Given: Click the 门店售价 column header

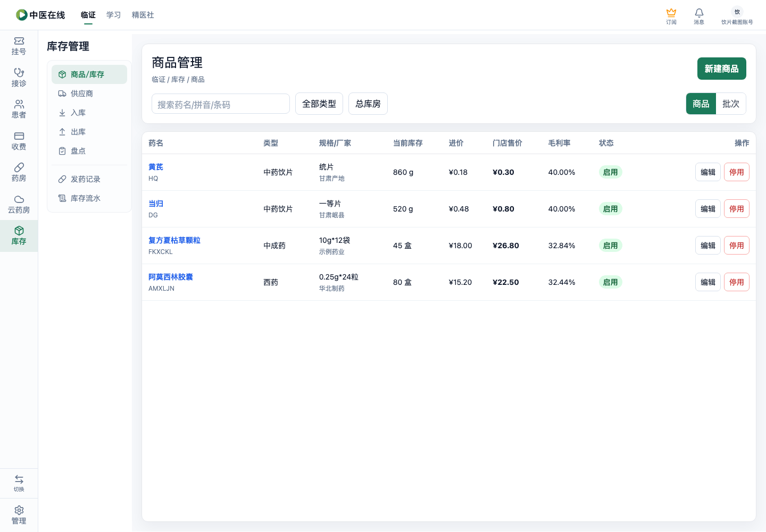Looking at the screenshot, I should point(507,143).
